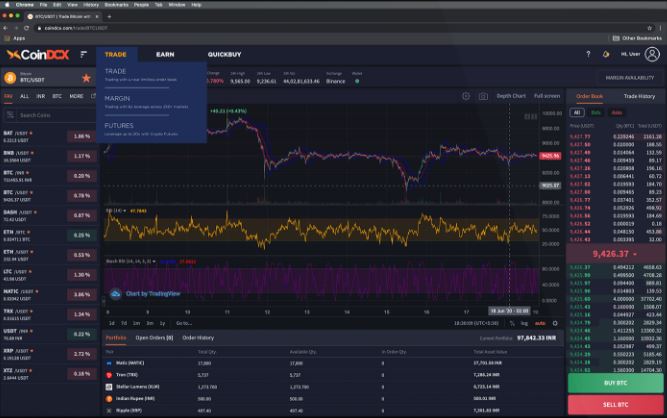Select the TRADE top navigation tab

(x=116, y=54)
